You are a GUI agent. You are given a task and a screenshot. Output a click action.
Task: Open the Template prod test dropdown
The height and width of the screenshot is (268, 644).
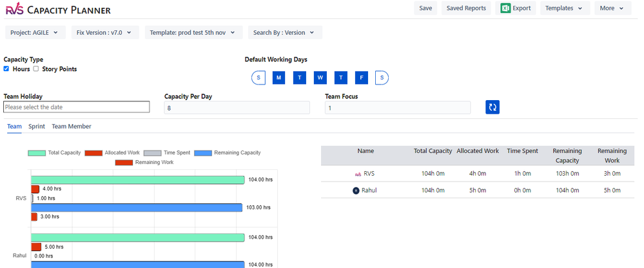point(193,32)
